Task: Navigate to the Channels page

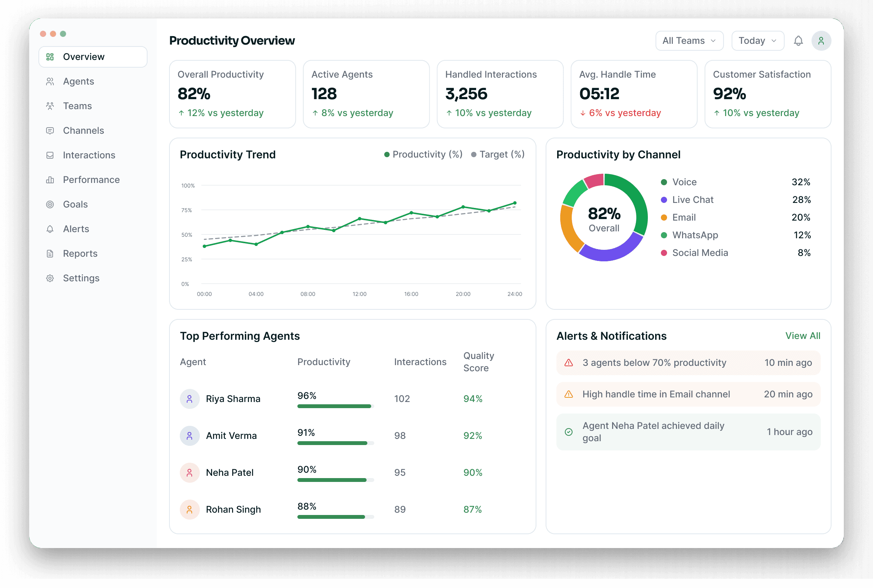Action: click(93, 131)
